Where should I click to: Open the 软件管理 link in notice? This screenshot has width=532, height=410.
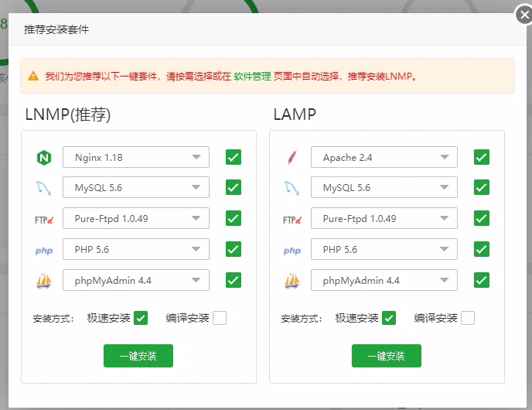tap(252, 76)
